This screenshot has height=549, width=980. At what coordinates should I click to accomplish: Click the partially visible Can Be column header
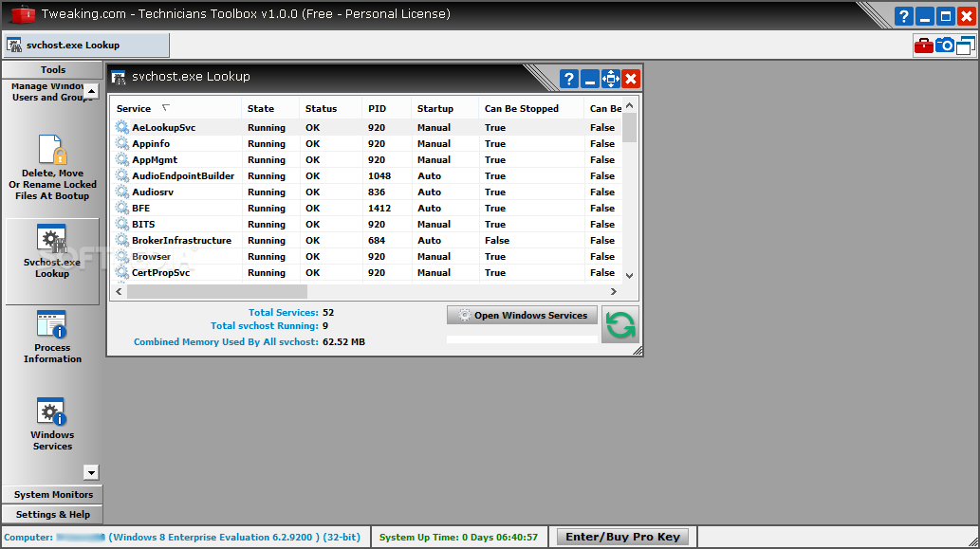603,109
